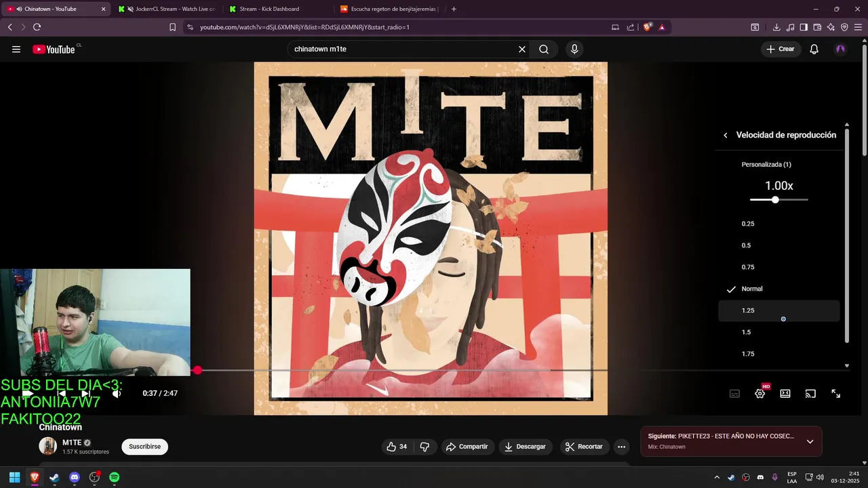Viewport: 868px width, 488px height.
Task: Toggle browser sidebar panel icon
Action: pos(804,27)
